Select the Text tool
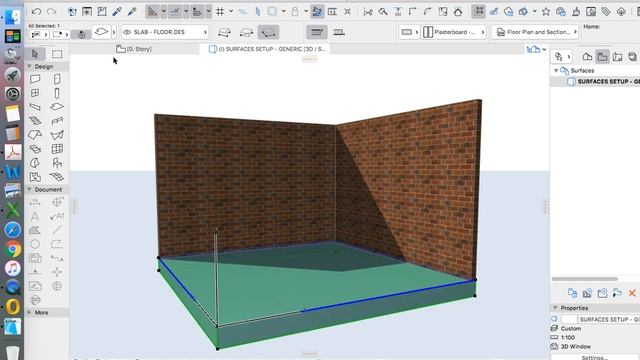Image resolution: width=640 pixels, height=360 pixels. [35, 216]
